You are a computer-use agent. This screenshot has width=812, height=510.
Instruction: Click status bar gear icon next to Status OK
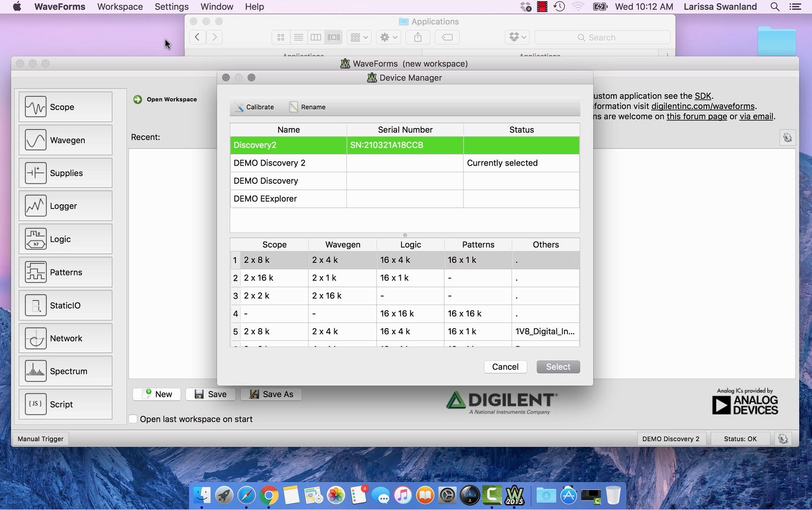tap(783, 439)
